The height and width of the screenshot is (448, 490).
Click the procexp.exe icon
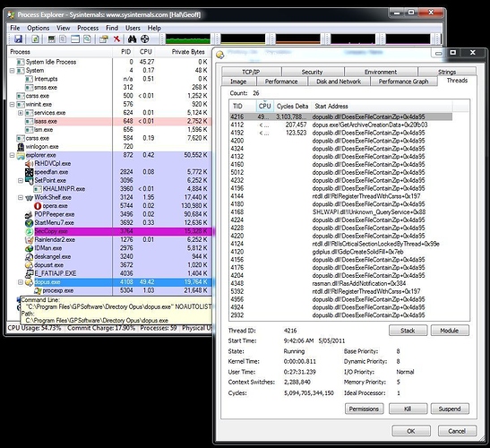38,290
